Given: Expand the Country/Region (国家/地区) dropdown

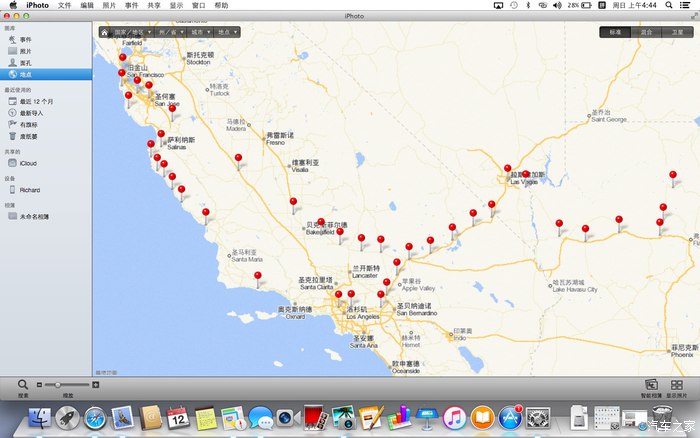Looking at the screenshot, I should (x=132, y=32).
